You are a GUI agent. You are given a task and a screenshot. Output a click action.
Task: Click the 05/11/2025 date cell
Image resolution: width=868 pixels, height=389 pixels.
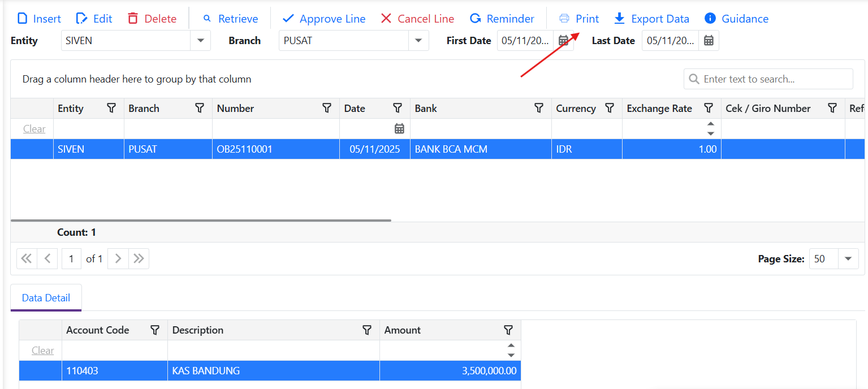pyautogui.click(x=375, y=149)
